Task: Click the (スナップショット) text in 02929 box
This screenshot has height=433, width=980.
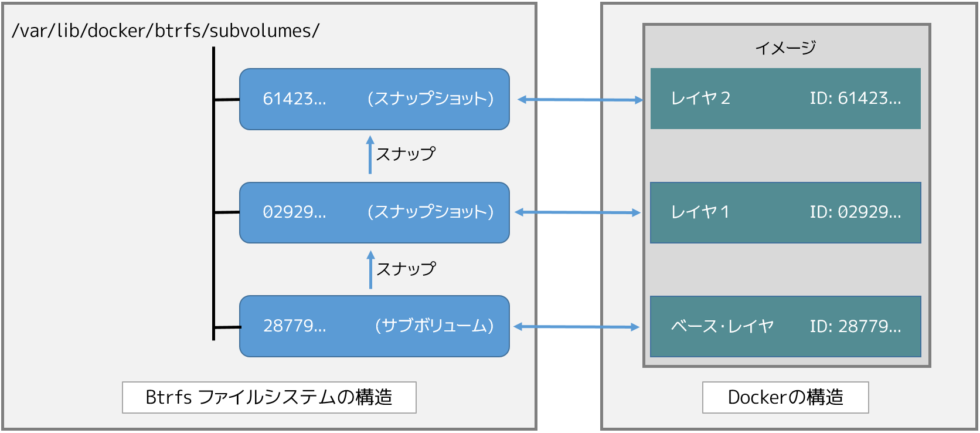Action: tap(431, 212)
